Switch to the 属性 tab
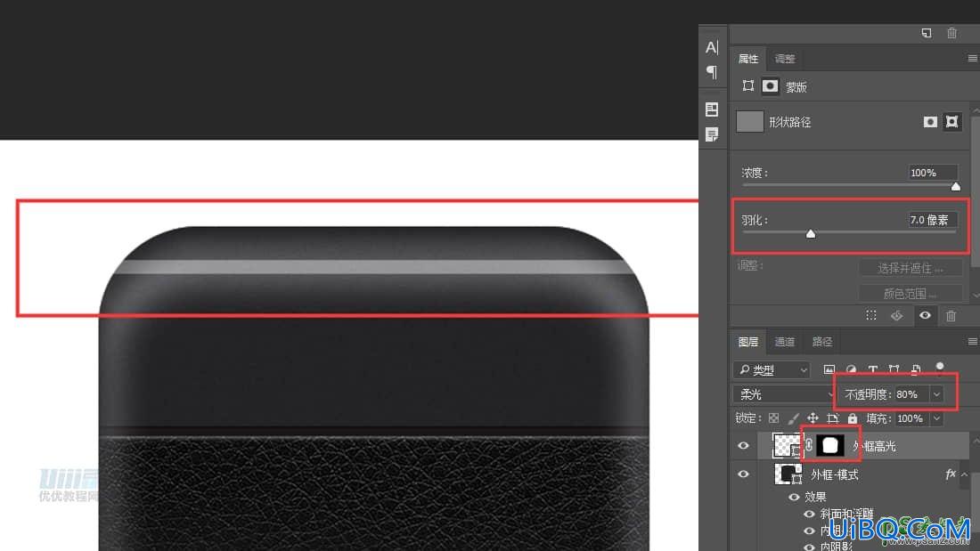The width and height of the screenshot is (980, 551). pyautogui.click(x=748, y=59)
